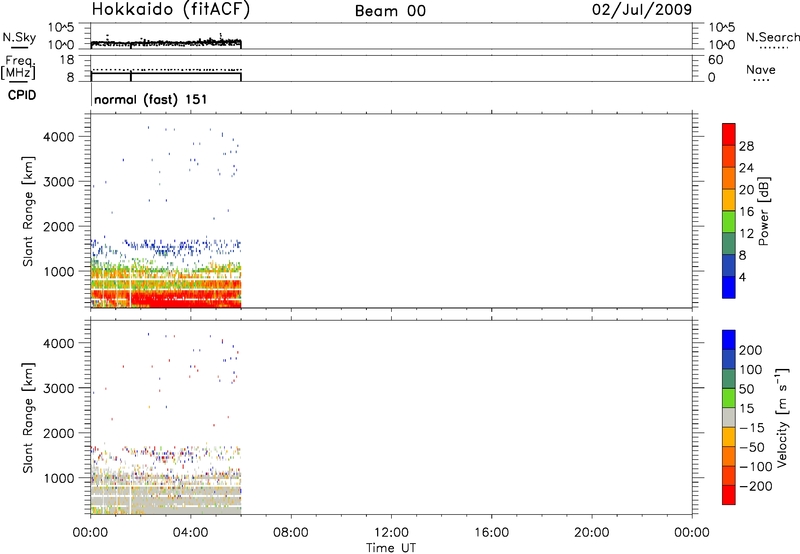800x554 pixels.
Task: Click the top blue segment of the Velocity colorbar
Action: click(729, 340)
